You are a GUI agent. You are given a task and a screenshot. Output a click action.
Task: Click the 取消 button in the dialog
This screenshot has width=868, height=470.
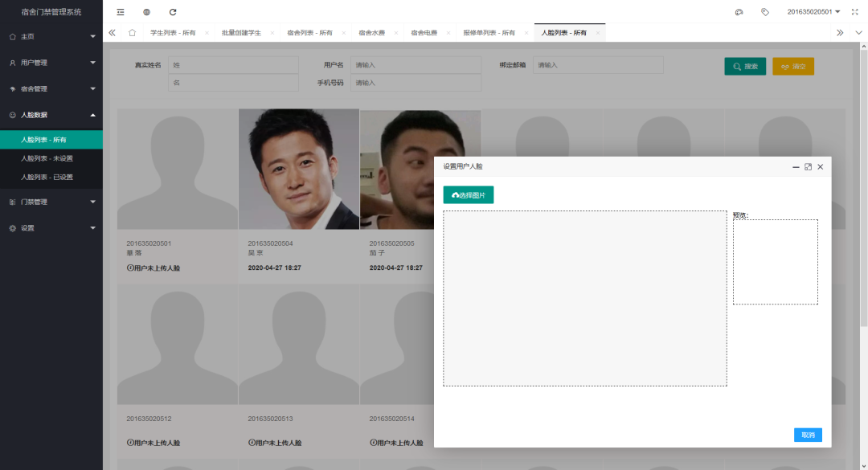pyautogui.click(x=808, y=435)
